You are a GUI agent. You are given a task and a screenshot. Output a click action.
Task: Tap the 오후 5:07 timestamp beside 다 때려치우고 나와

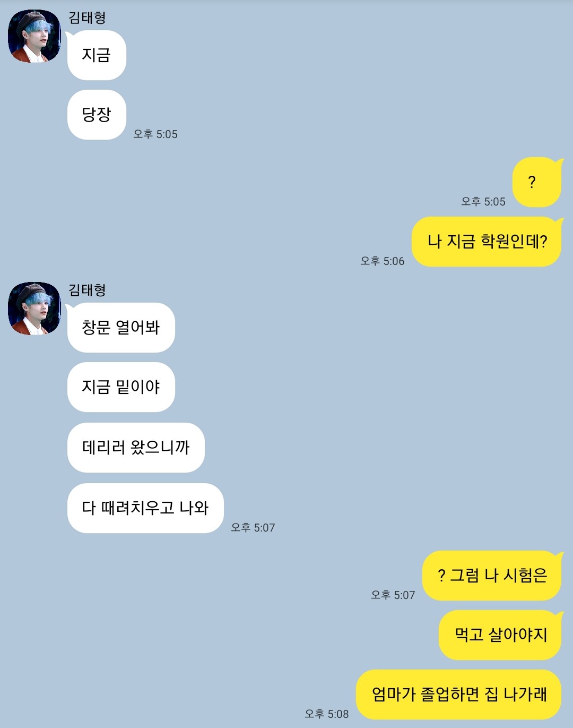(253, 528)
